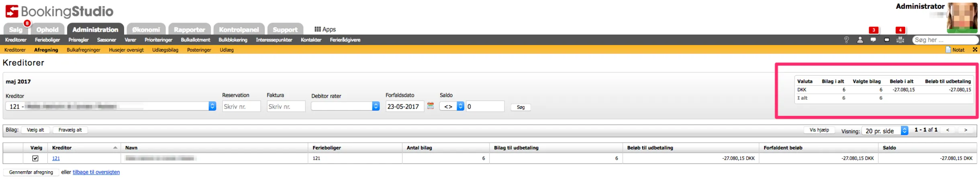This screenshot has width=980, height=185.
Task: Open the Bulkafregninger submenu item
Action: pos(84,50)
